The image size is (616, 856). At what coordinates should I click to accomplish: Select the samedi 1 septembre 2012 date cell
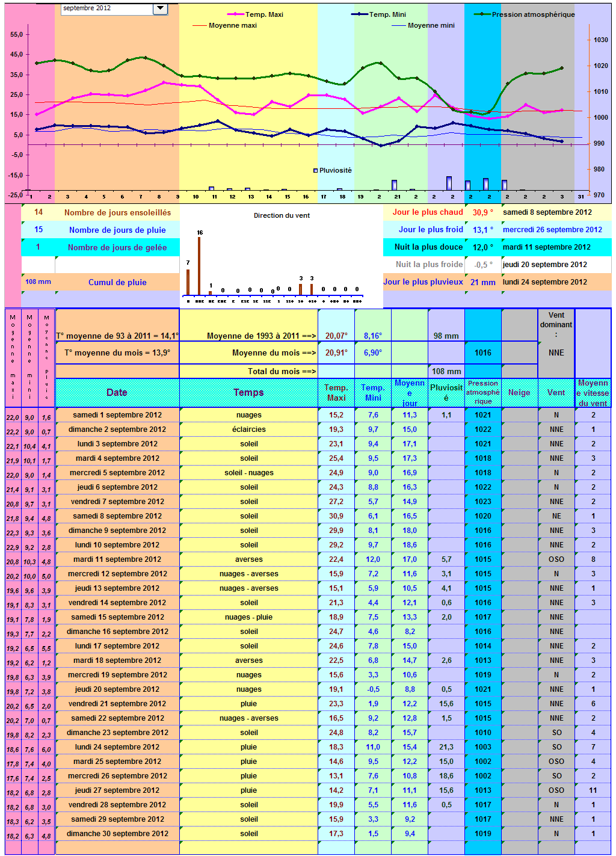[117, 415]
